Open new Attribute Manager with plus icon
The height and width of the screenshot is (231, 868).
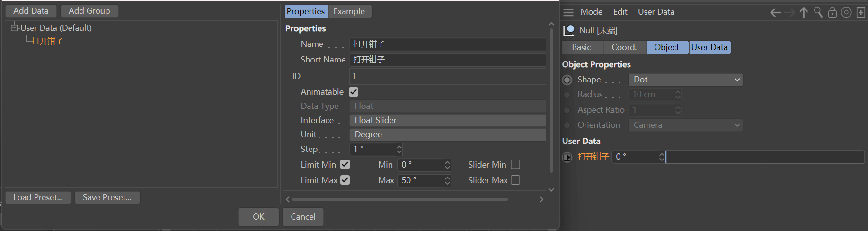(x=861, y=13)
